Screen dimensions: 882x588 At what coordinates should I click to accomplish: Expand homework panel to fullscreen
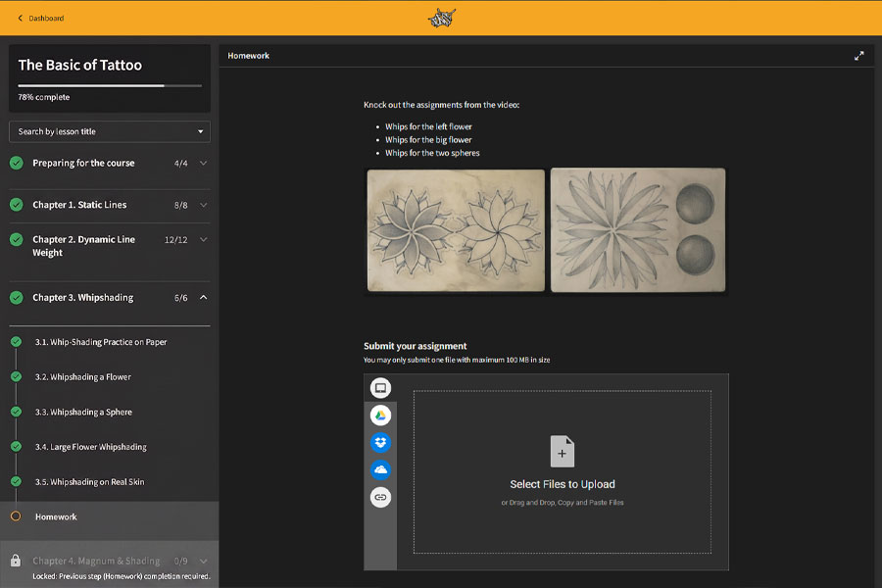pyautogui.click(x=858, y=56)
